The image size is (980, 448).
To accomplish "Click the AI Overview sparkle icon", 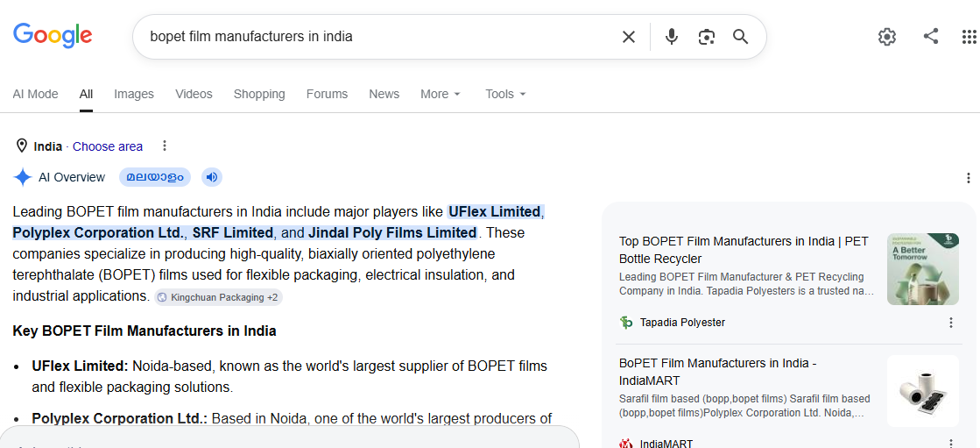I will [x=23, y=178].
